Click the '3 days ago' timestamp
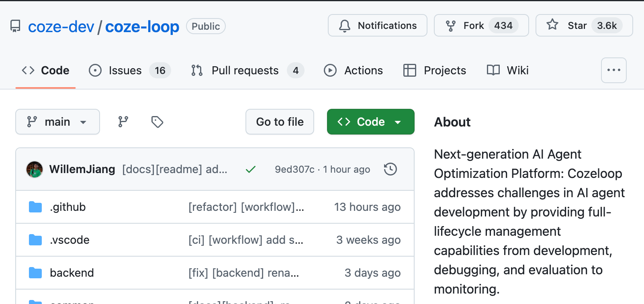The height and width of the screenshot is (304, 644). [373, 273]
